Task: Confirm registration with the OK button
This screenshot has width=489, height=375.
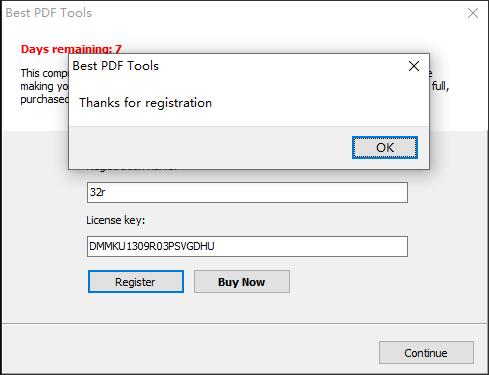Action: [x=385, y=147]
